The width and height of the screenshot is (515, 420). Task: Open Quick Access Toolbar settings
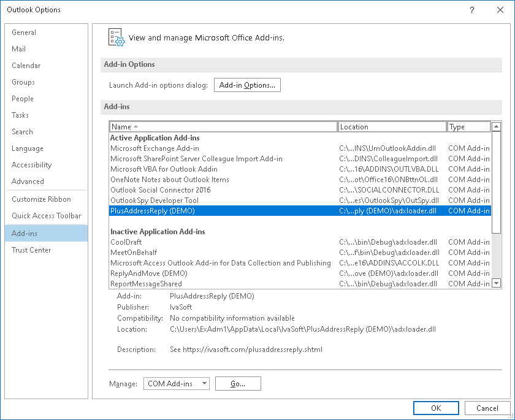[47, 215]
